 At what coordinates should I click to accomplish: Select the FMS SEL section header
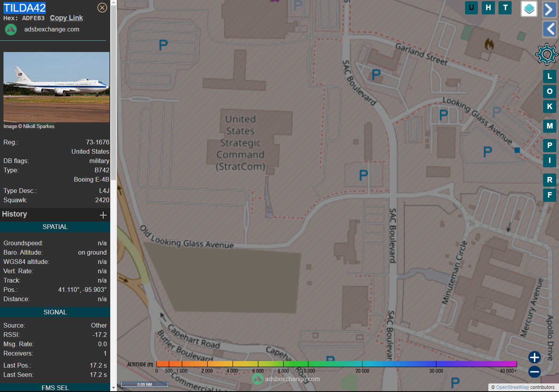point(55,388)
